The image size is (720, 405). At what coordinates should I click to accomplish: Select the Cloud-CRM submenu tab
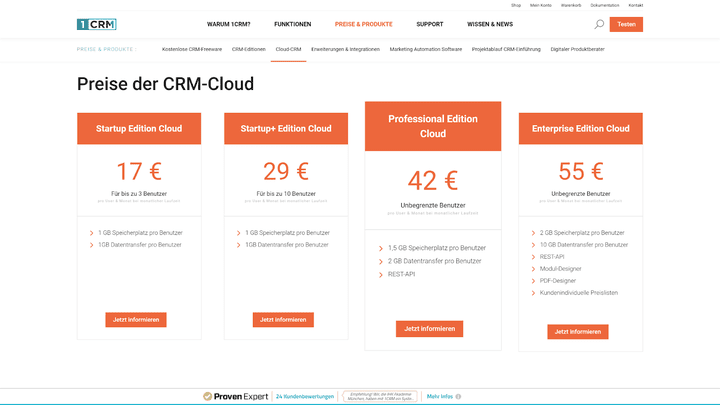coord(288,49)
